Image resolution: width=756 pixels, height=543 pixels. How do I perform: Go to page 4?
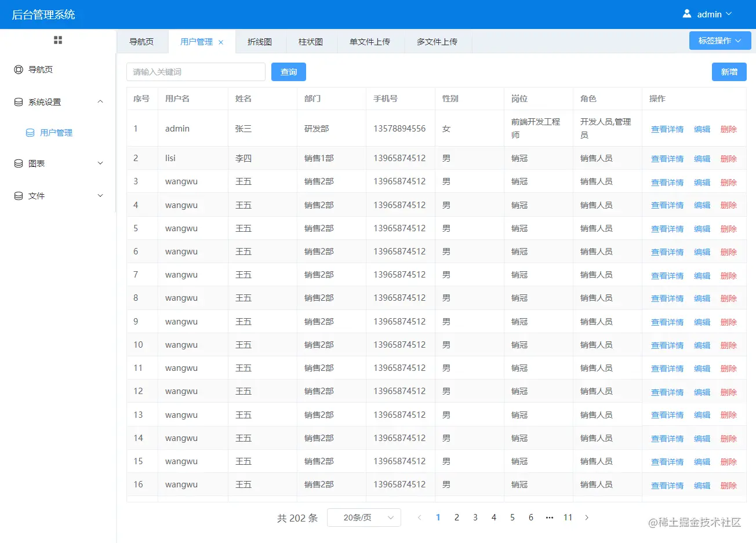pyautogui.click(x=494, y=518)
